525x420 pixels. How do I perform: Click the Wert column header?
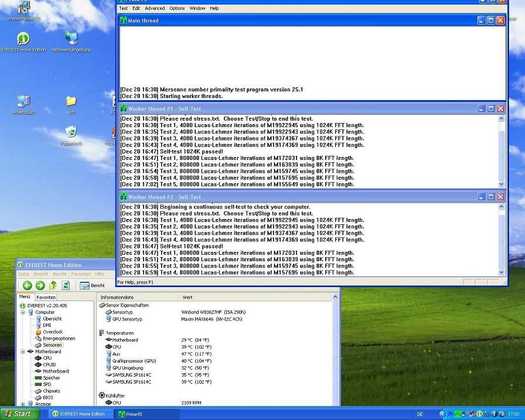(x=255, y=297)
